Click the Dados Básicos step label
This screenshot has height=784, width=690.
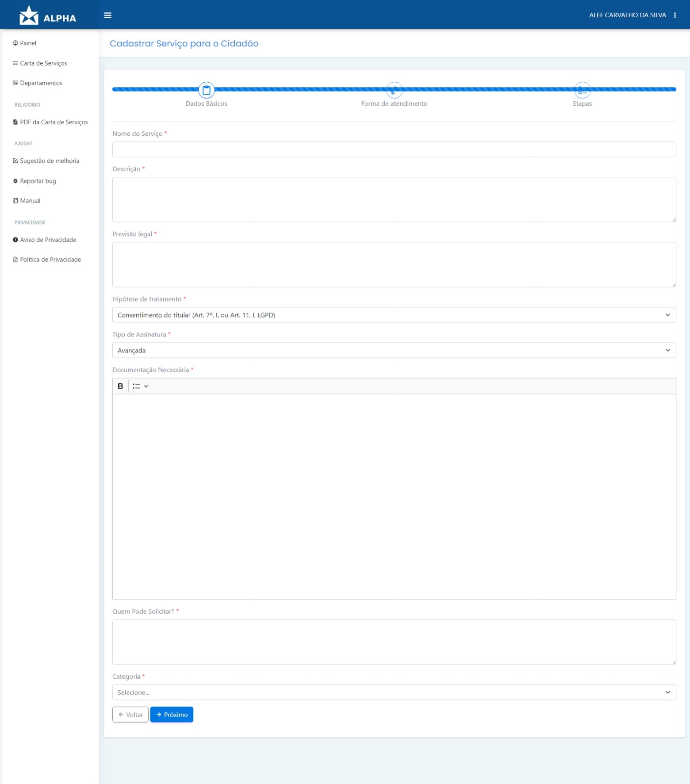[x=206, y=103]
